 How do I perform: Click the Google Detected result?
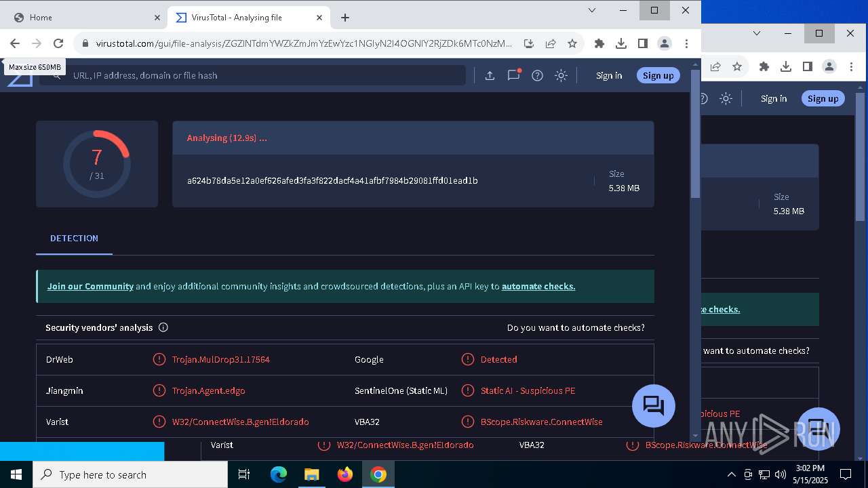(498, 359)
